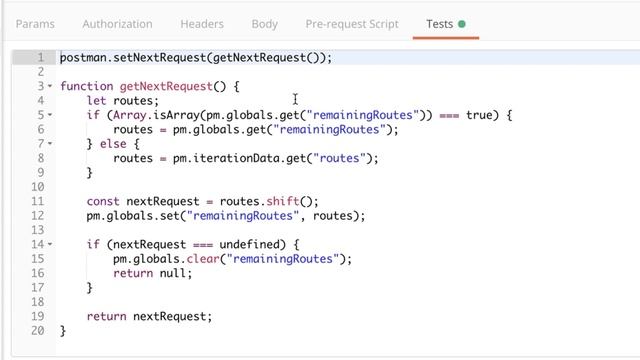
Task: Collapse the fold arrow on line 5
Action: click(50, 115)
